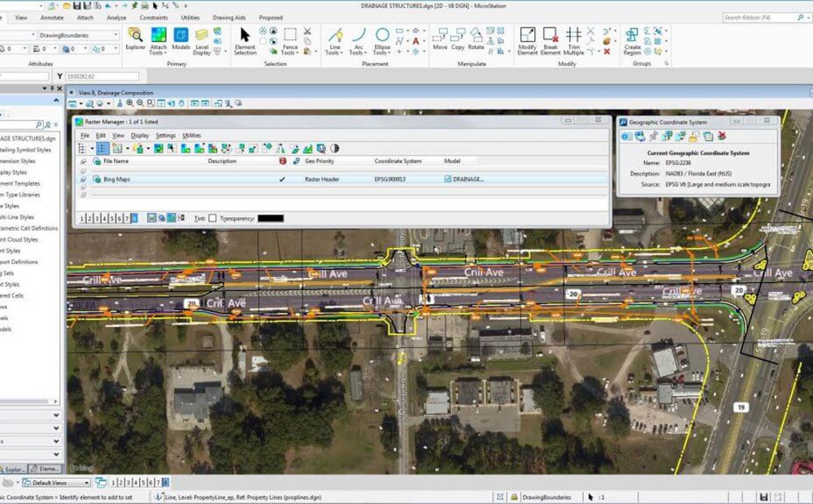The width and height of the screenshot is (813, 504).
Task: Toggle view 1 button in Raster Manager
Action: click(x=83, y=218)
